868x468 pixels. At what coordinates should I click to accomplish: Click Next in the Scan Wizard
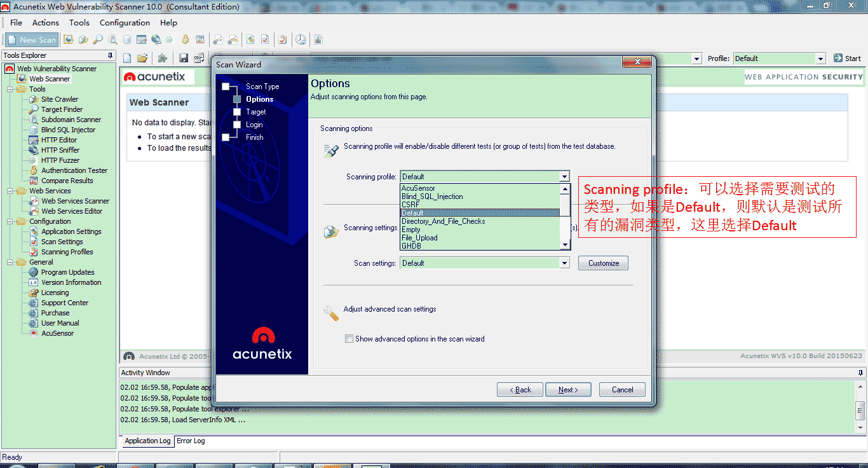point(567,389)
